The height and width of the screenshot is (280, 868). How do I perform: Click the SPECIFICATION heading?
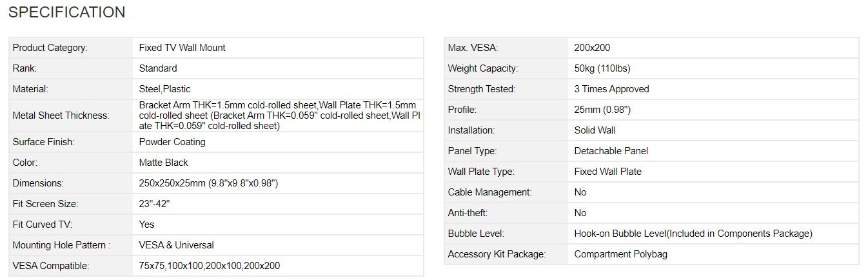tap(67, 12)
